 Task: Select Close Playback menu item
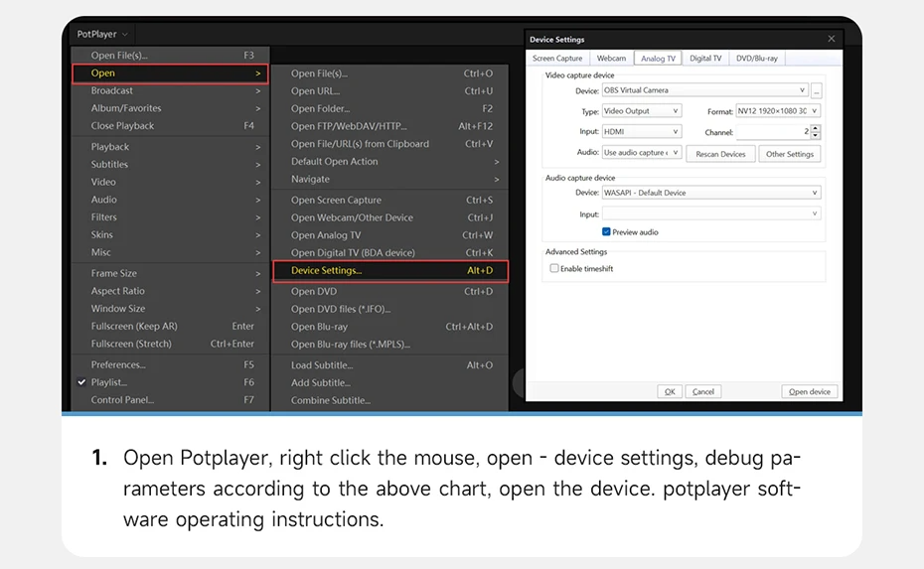click(x=171, y=126)
